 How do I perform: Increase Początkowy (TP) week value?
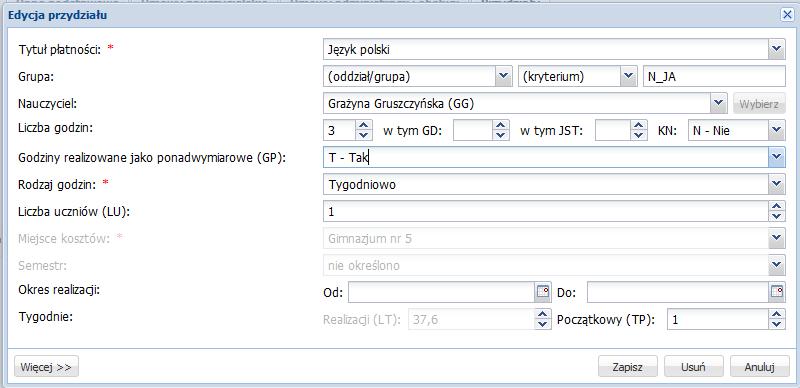tap(777, 315)
